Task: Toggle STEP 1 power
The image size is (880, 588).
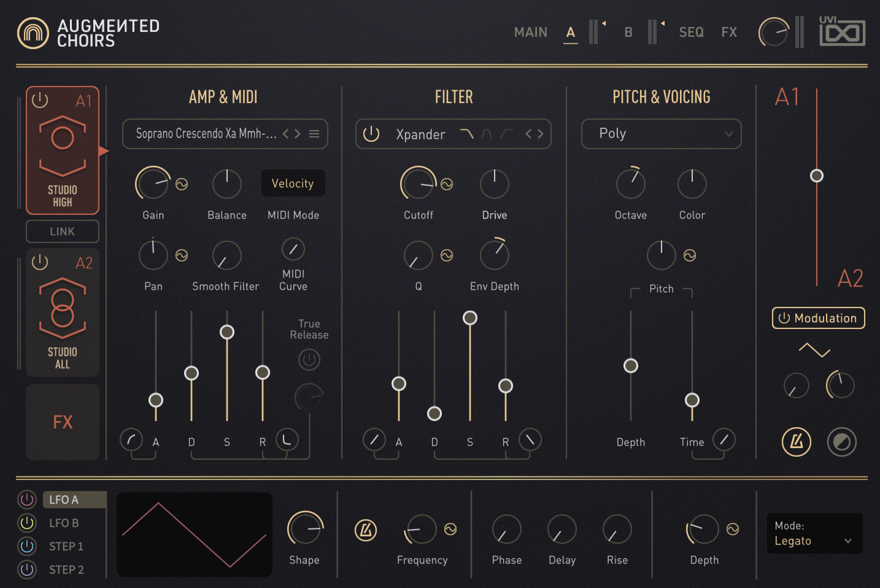Action: click(27, 546)
